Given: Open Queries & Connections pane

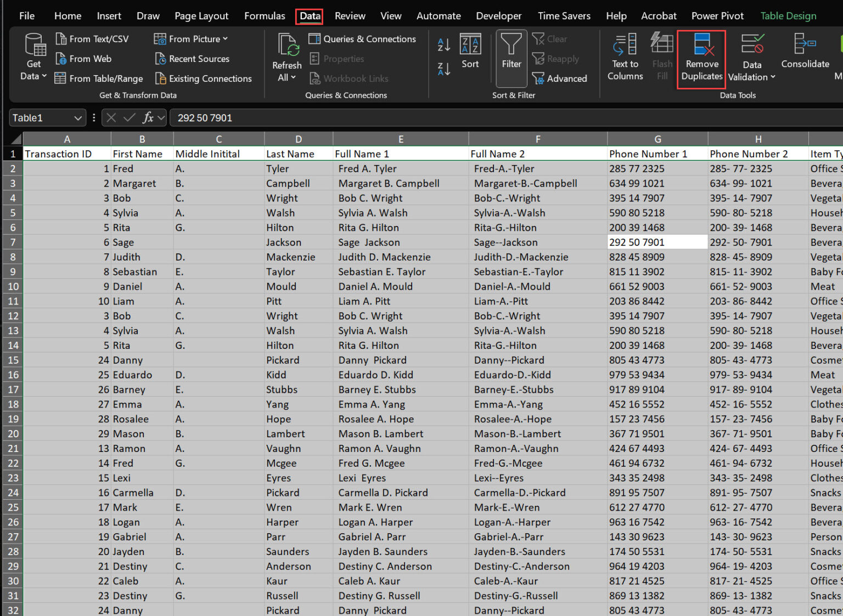Looking at the screenshot, I should coord(362,39).
